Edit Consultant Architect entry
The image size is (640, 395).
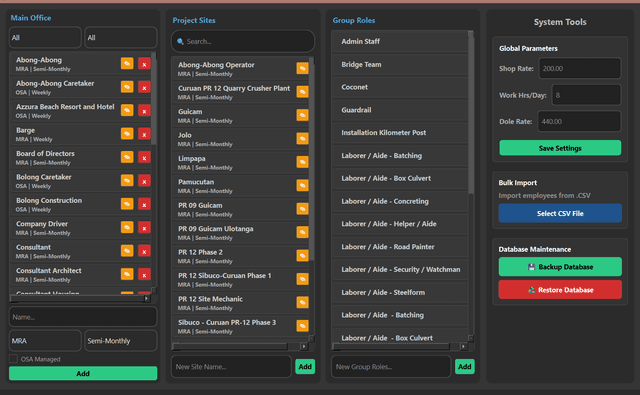click(127, 274)
